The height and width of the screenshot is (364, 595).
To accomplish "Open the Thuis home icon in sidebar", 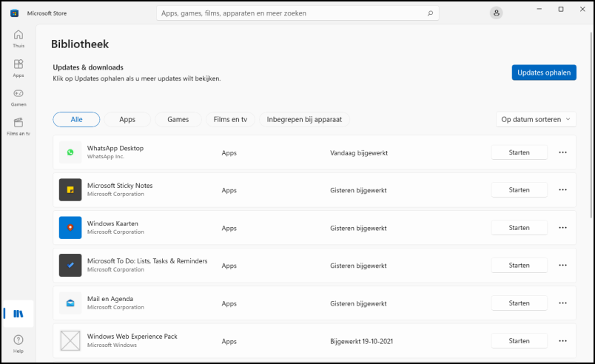I will point(19,38).
